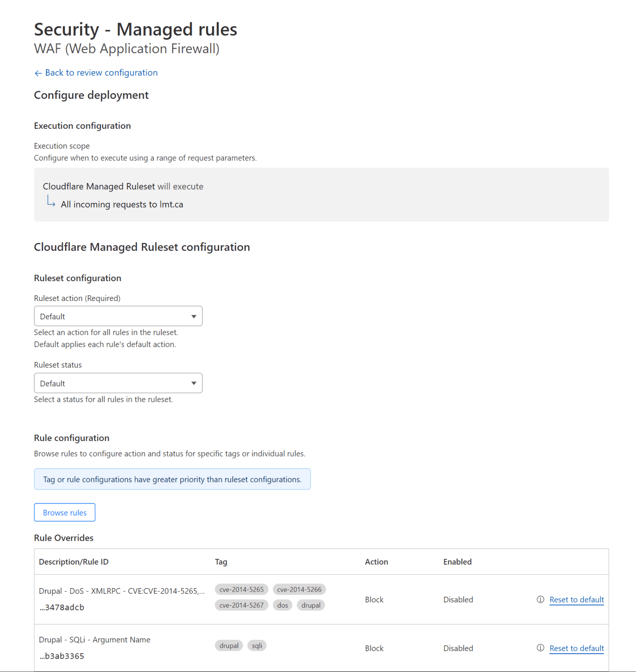Reset the Drupal SQLi rule to default

pyautogui.click(x=576, y=648)
